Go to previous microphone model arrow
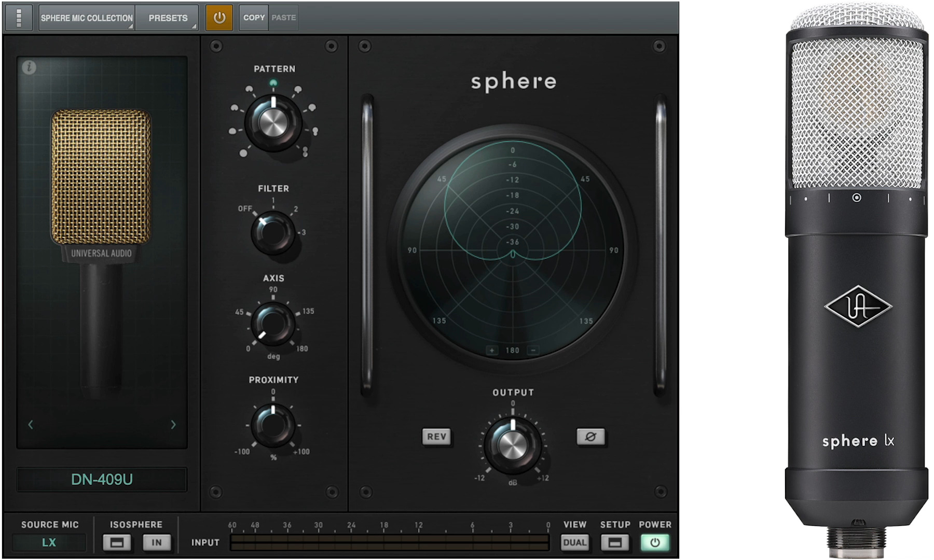Image resolution: width=934 pixels, height=560 pixels. pos(31,425)
